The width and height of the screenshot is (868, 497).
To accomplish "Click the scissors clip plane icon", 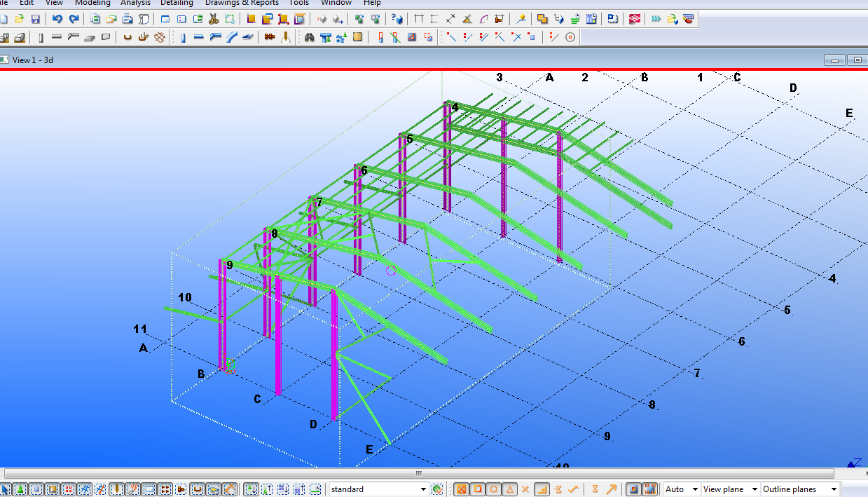I will tap(214, 19).
